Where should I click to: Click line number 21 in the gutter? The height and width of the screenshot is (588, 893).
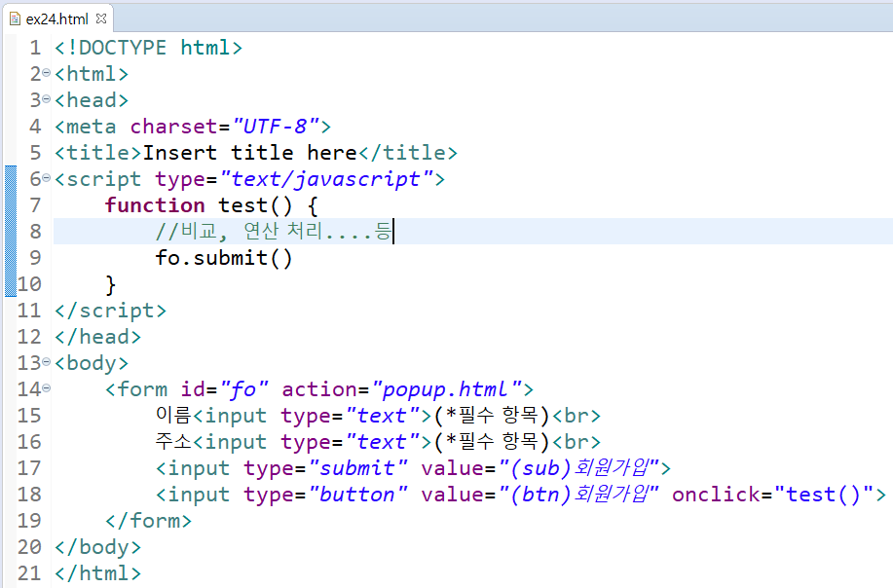(x=29, y=573)
